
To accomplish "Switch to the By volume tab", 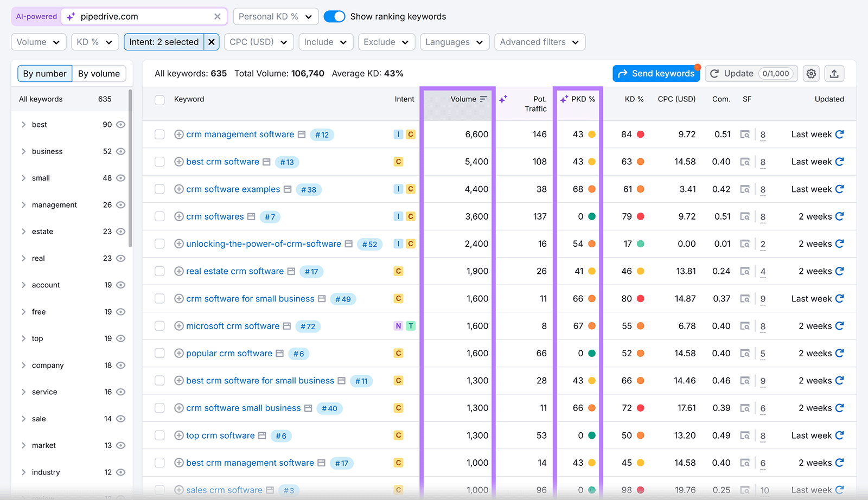I will 99,74.
